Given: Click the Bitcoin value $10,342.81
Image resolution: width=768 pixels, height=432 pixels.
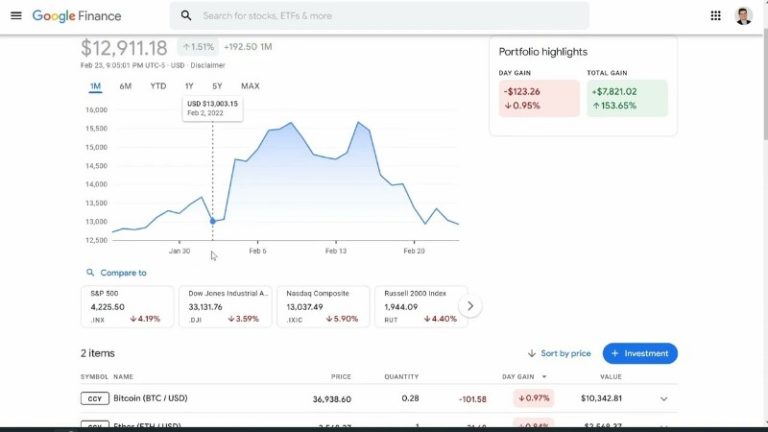Looking at the screenshot, I should [x=601, y=398].
